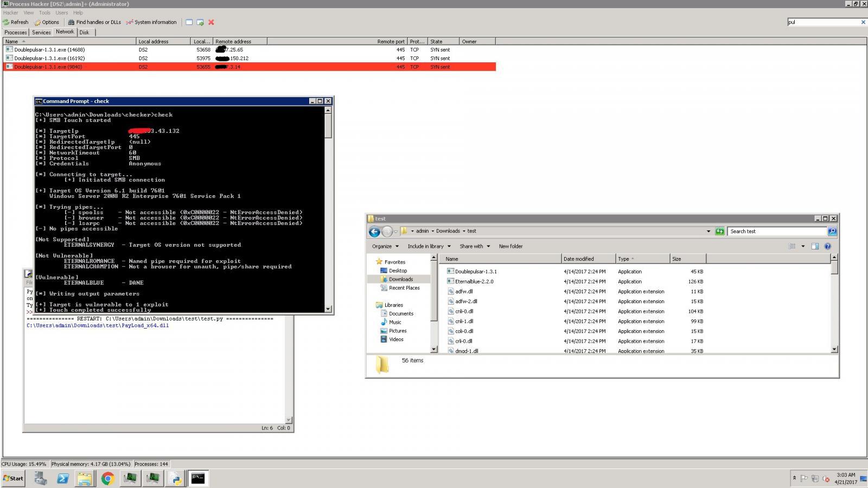Open the Include in library dropdown
The height and width of the screenshot is (488, 868).
(429, 246)
